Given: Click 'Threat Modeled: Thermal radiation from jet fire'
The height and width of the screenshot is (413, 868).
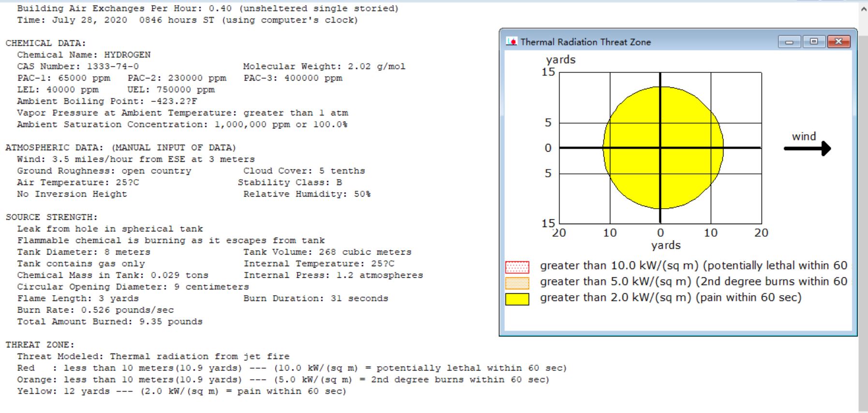Looking at the screenshot, I should point(153,356).
